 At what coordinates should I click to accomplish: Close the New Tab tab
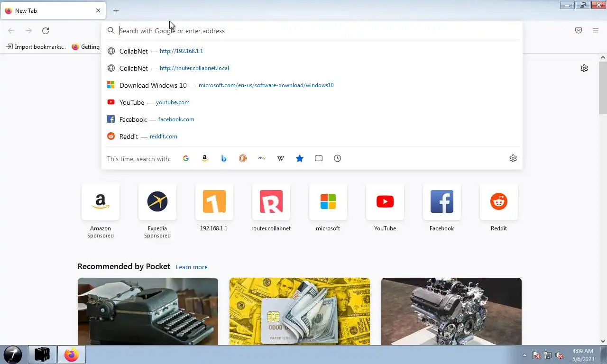[98, 10]
